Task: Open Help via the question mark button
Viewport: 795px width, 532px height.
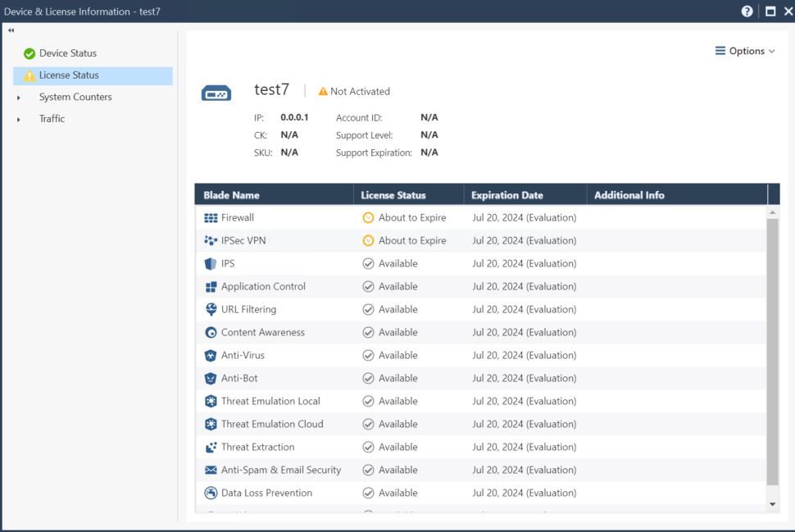Action: [745, 11]
